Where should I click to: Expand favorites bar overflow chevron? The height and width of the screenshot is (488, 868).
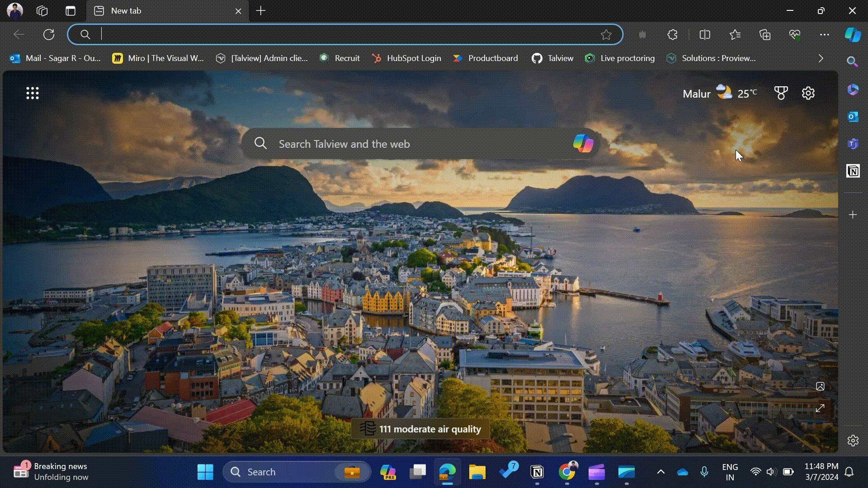[x=821, y=58]
